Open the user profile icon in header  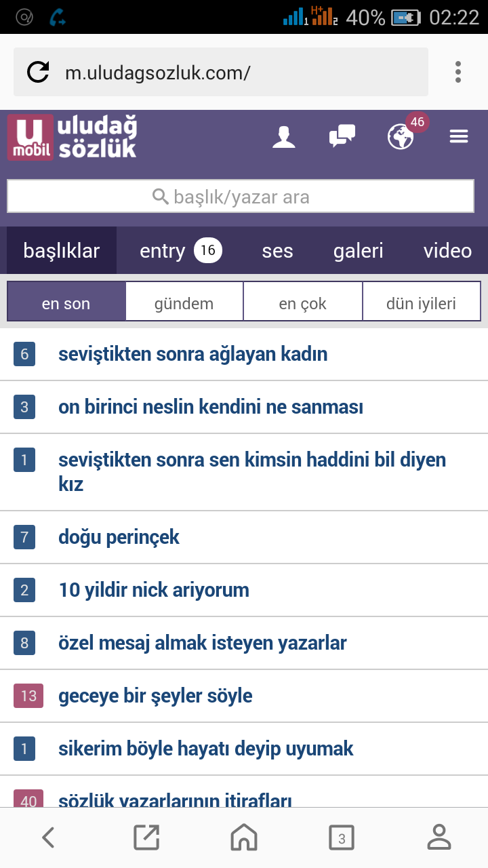coord(284,137)
